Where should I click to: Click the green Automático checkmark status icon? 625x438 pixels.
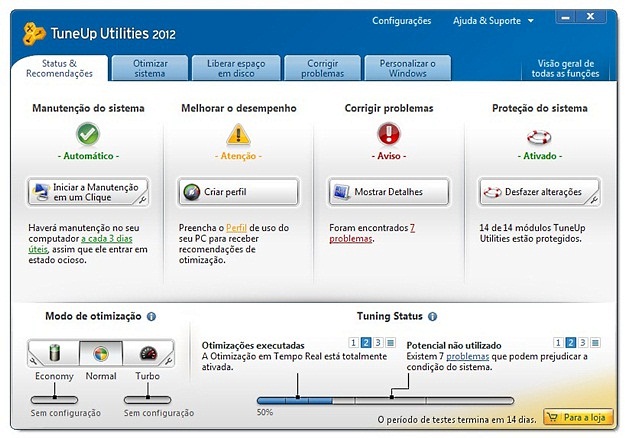[88, 134]
